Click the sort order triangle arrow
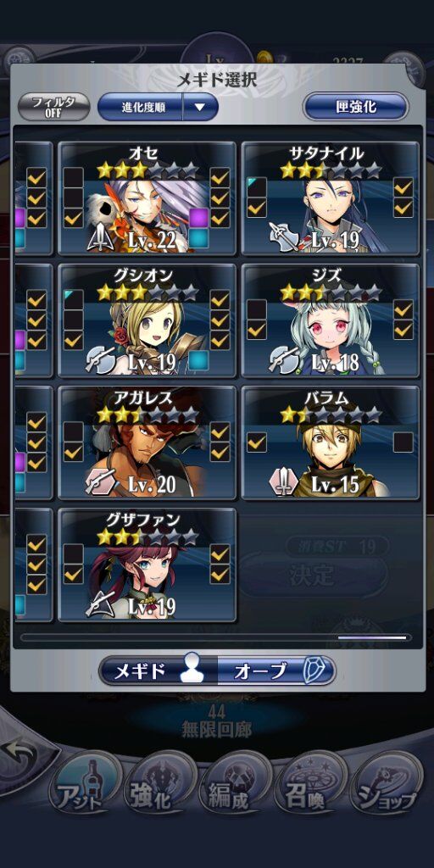 pos(200,107)
